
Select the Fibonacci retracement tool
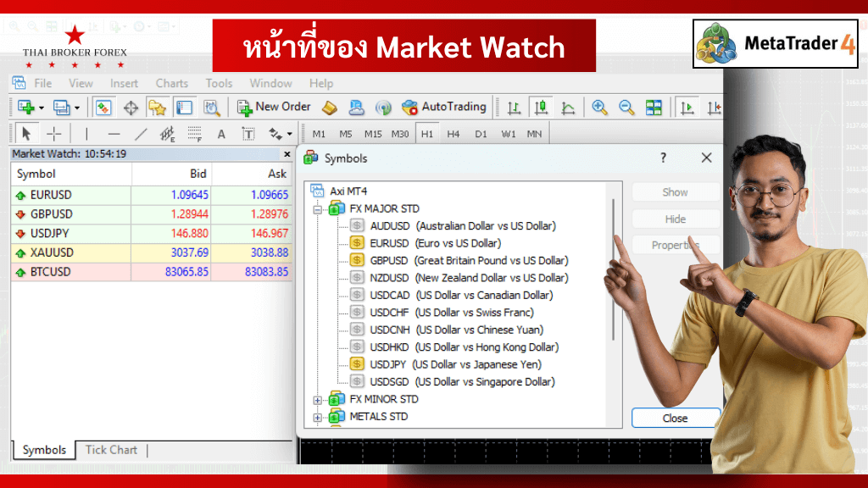coord(194,133)
